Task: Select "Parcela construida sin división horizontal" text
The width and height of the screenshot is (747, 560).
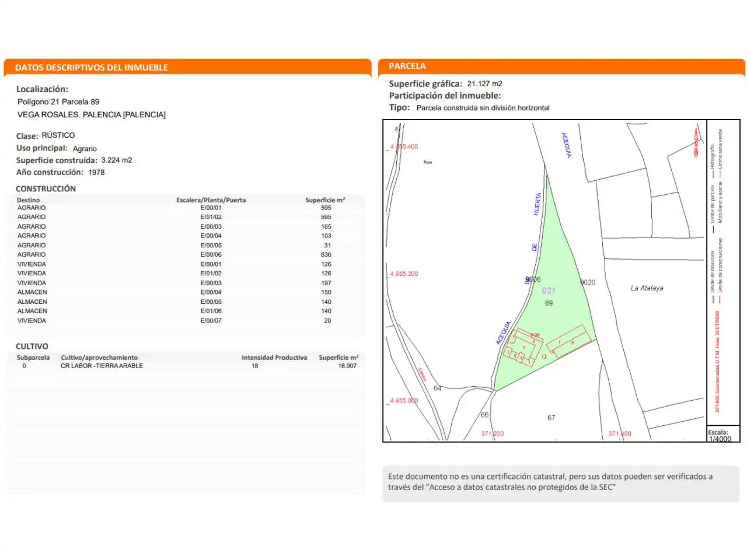Action: click(483, 108)
